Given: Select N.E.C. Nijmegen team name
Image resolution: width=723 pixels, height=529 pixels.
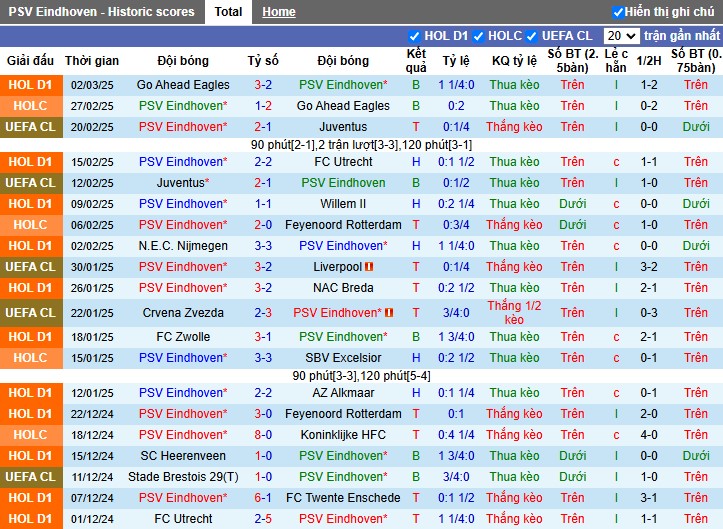Looking at the screenshot, I should 183,246.
